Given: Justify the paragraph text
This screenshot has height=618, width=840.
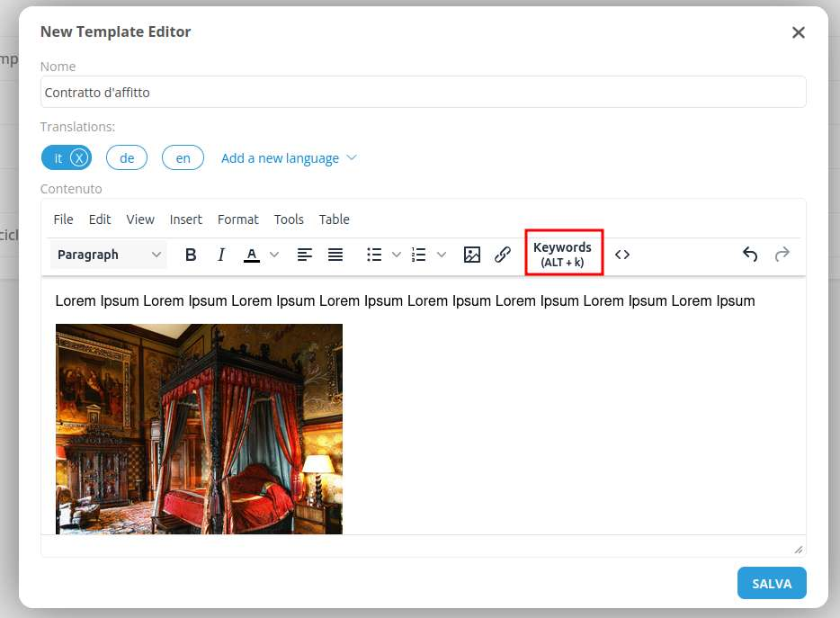Looking at the screenshot, I should pyautogui.click(x=335, y=255).
